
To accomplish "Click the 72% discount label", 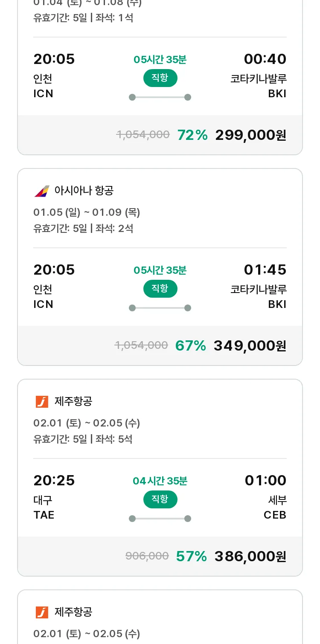I will tap(192, 135).
